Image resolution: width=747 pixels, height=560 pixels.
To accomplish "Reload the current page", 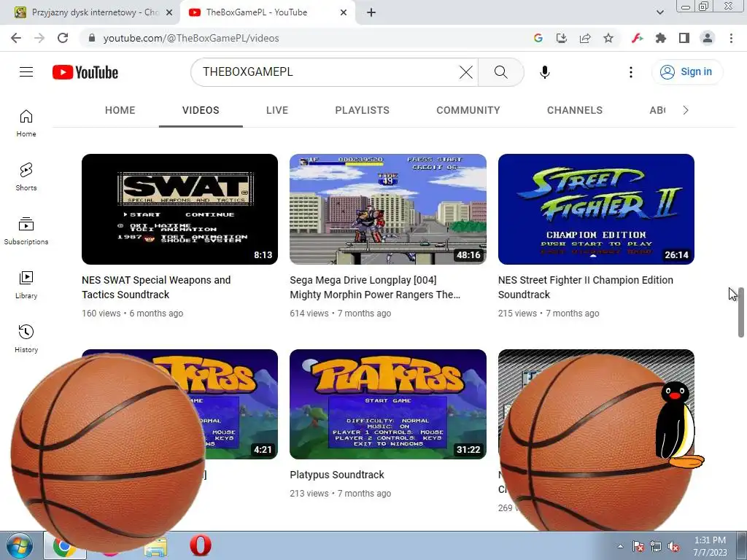I will click(x=63, y=38).
